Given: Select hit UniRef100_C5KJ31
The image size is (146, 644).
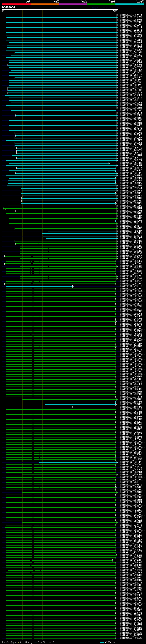Looking at the screenshot, I should (131, 128).
